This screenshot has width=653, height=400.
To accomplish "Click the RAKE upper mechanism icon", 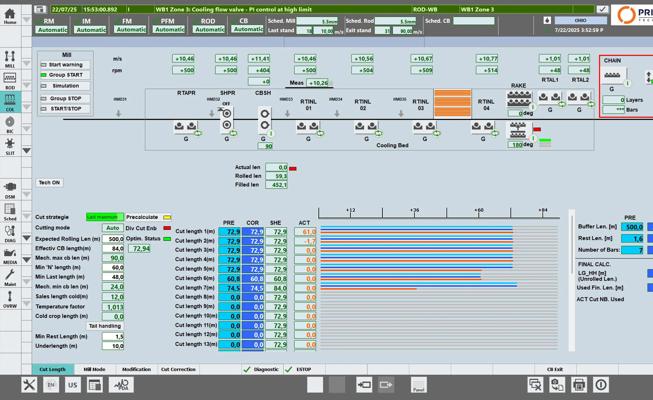I will tap(519, 99).
